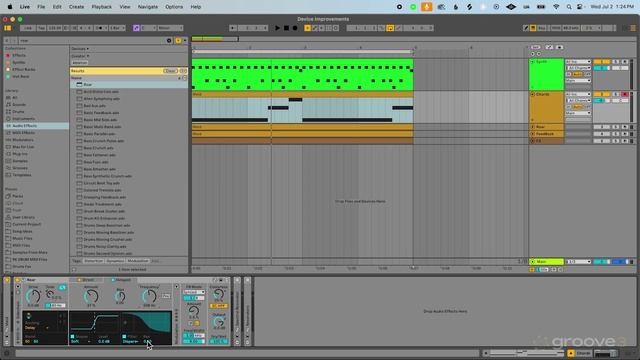
Task: Select the Roar device in results
Action: pyautogui.click(x=87, y=84)
